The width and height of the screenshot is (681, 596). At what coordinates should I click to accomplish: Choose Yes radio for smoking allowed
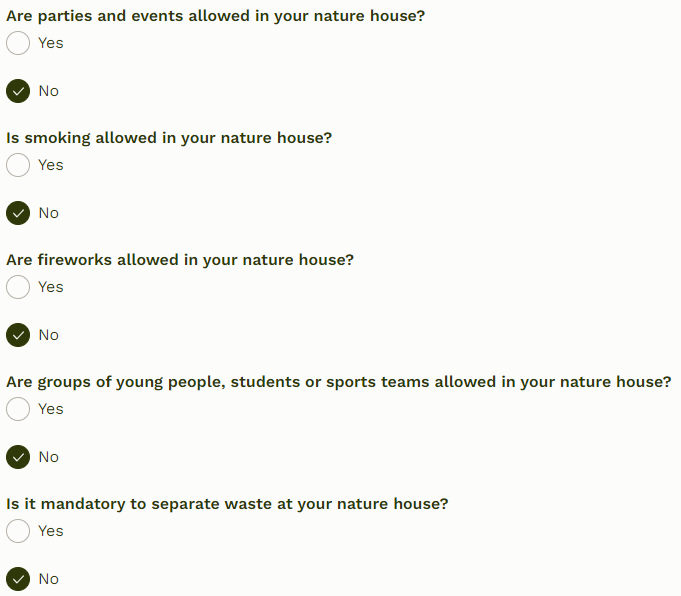18,165
